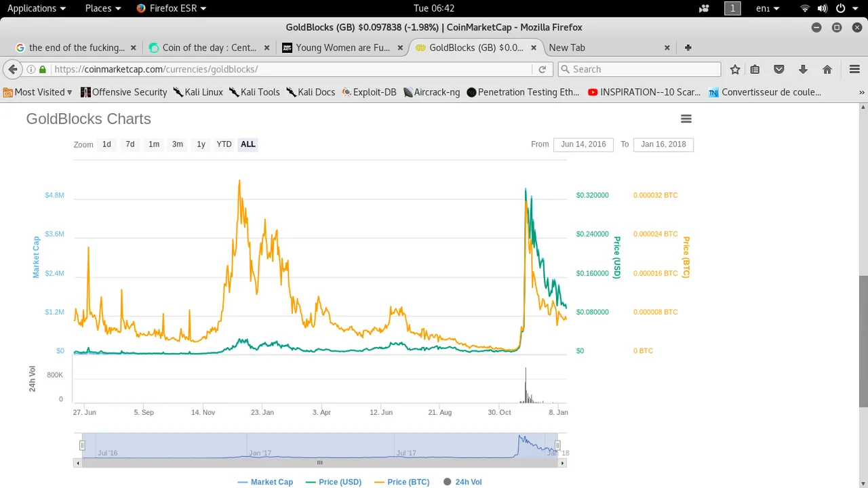
Task: Open the INSPIRATION--10 Scar... YouTube bookmark
Action: click(644, 92)
